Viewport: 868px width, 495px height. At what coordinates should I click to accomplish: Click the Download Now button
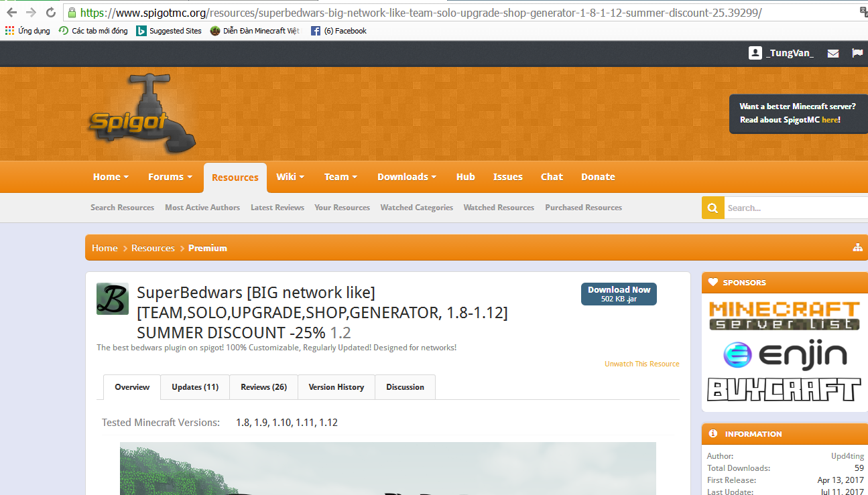coord(619,294)
